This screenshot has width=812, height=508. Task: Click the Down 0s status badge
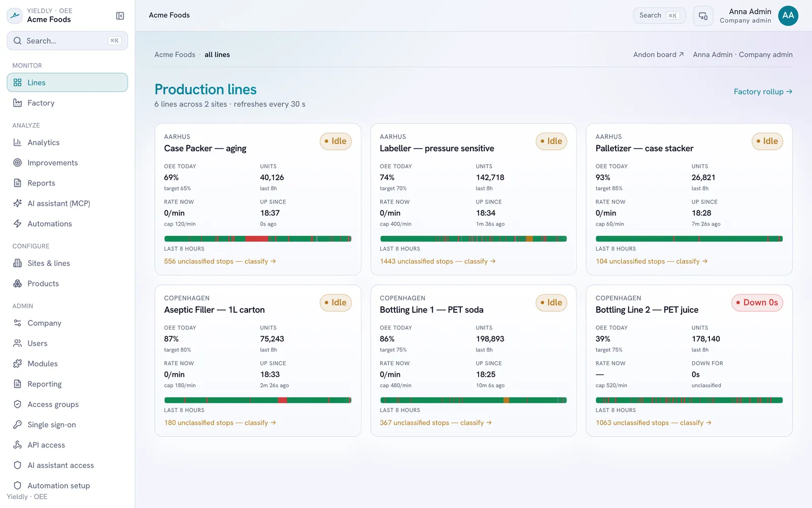coord(757,303)
